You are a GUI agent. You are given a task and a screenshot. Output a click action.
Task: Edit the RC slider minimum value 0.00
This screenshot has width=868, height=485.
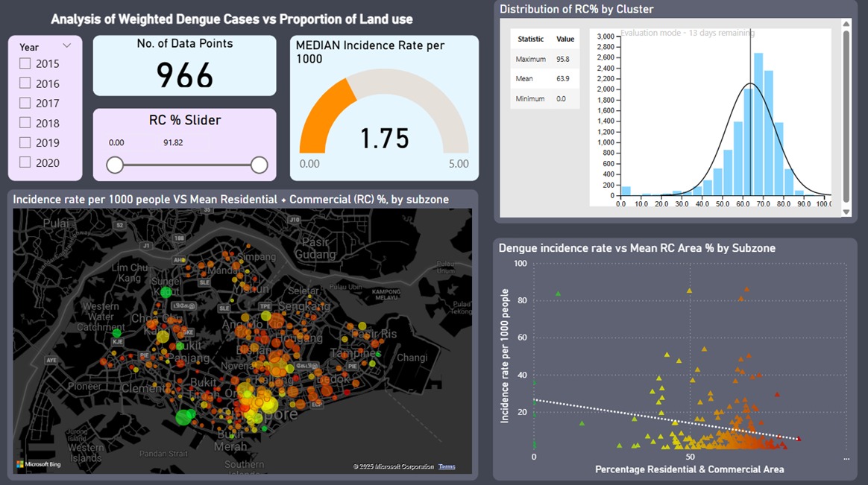[x=116, y=143]
